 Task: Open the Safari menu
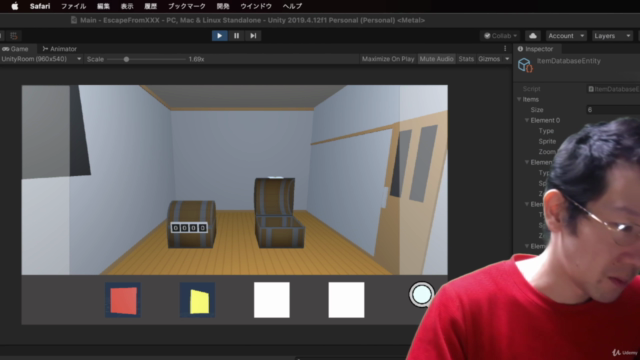pyautogui.click(x=40, y=6)
